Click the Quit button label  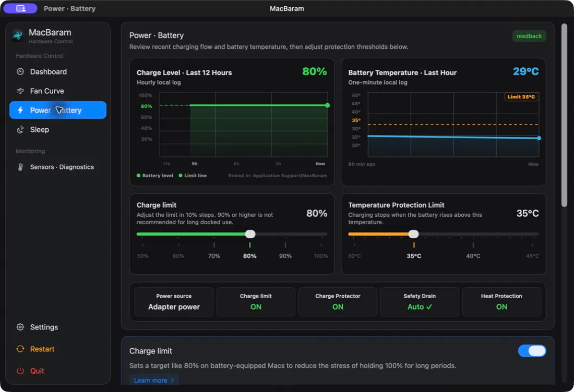[x=37, y=371]
